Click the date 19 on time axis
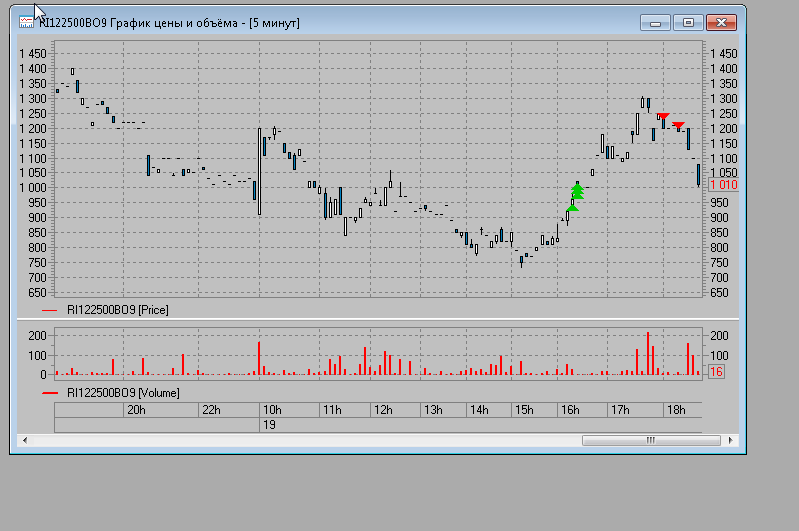Screen dimensions: 799x531 click(x=269, y=425)
